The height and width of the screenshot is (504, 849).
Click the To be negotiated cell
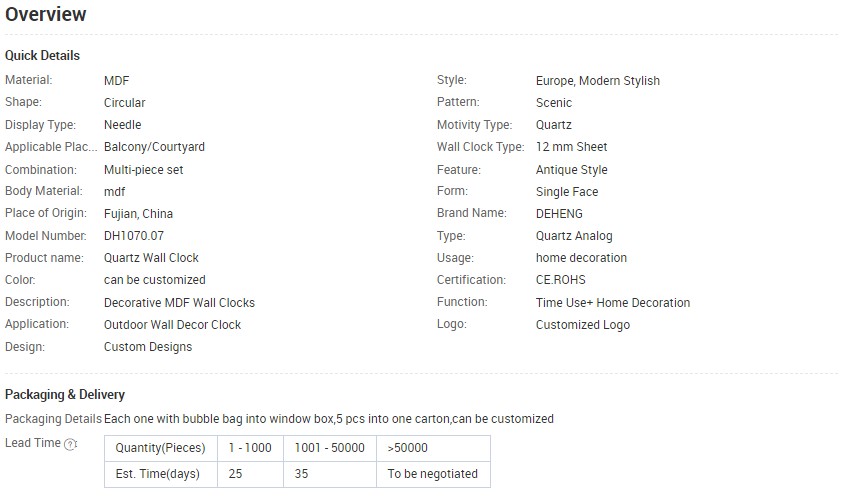432,474
